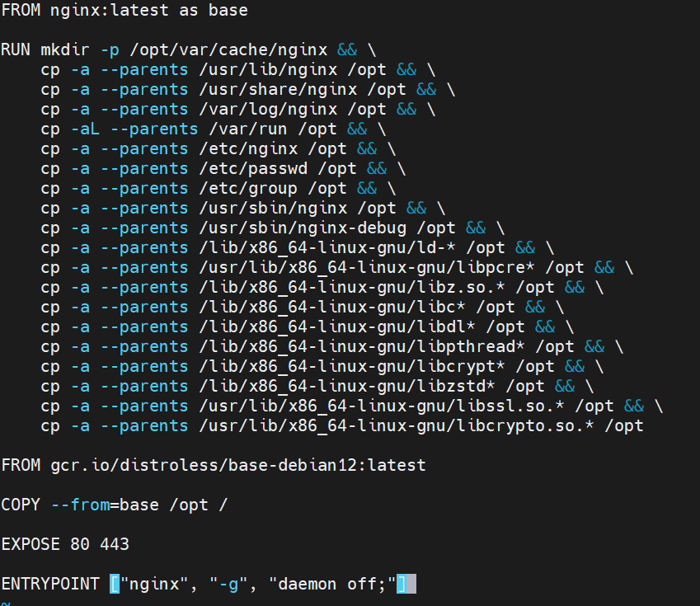Click 'EXPOSE 80 443' line
Image resolution: width=700 pixels, height=606 pixels.
(x=65, y=544)
